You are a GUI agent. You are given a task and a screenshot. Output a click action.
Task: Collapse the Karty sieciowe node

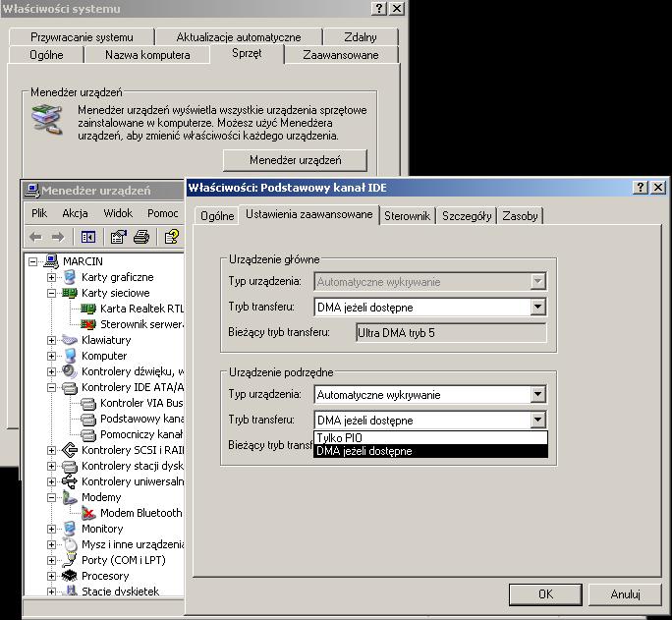tap(51, 293)
